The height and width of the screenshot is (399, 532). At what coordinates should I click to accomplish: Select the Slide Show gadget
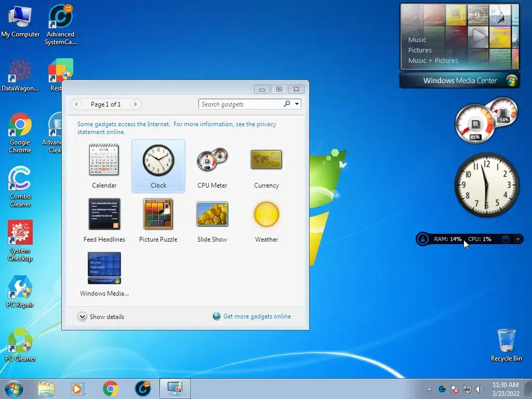pos(212,220)
